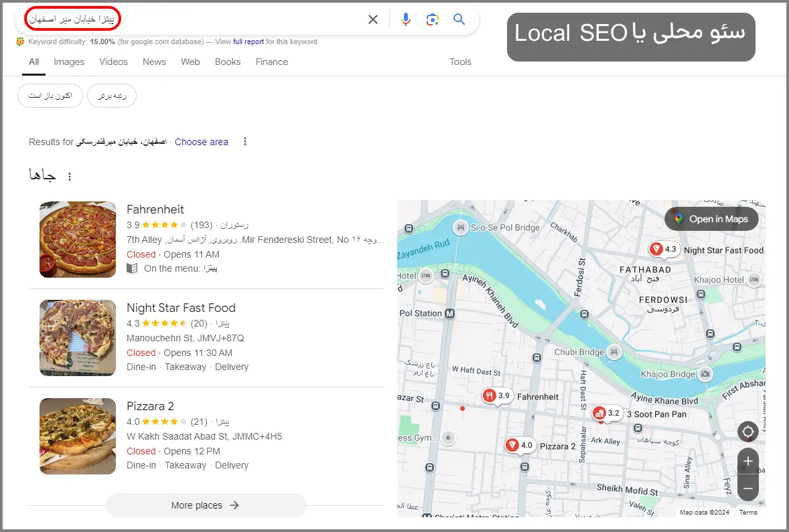Open the Pizzara 2 listing title
789x532 pixels.
(150, 406)
